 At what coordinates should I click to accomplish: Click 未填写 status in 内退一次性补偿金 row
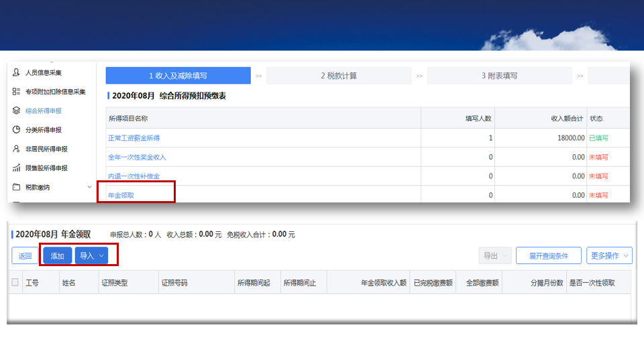click(x=599, y=176)
